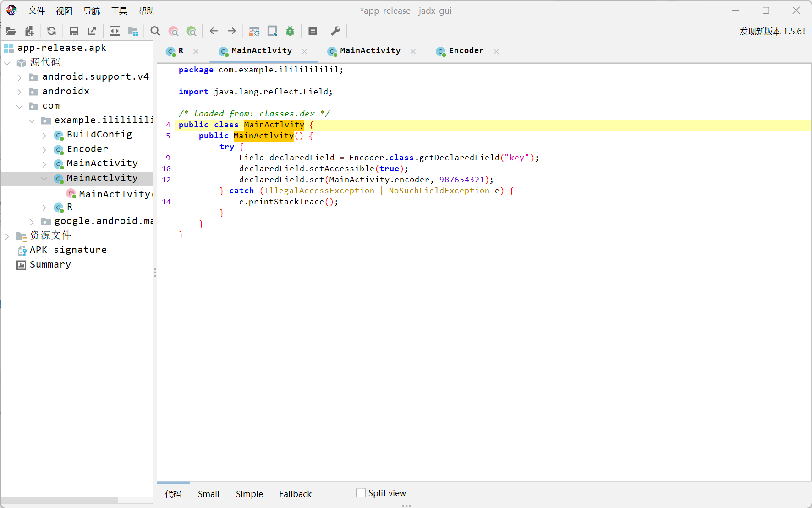Switch to the Fallback view tab
The height and width of the screenshot is (508, 812).
pyautogui.click(x=295, y=494)
